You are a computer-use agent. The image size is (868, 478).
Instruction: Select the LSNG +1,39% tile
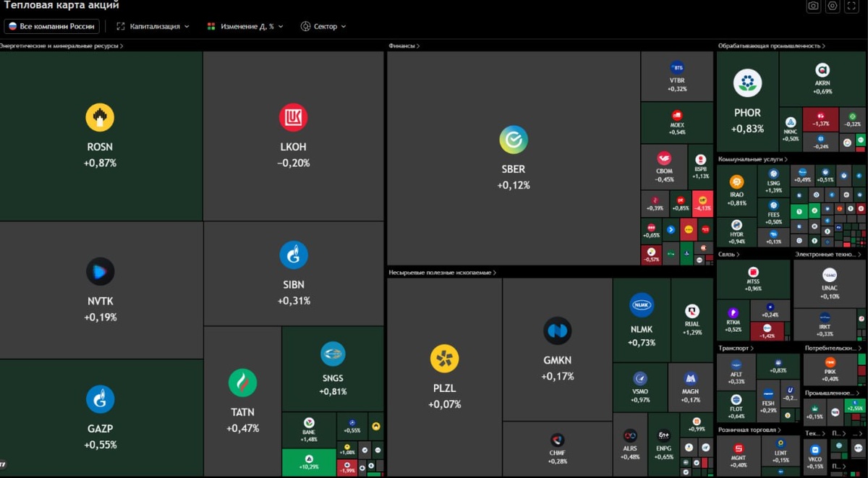tap(774, 180)
